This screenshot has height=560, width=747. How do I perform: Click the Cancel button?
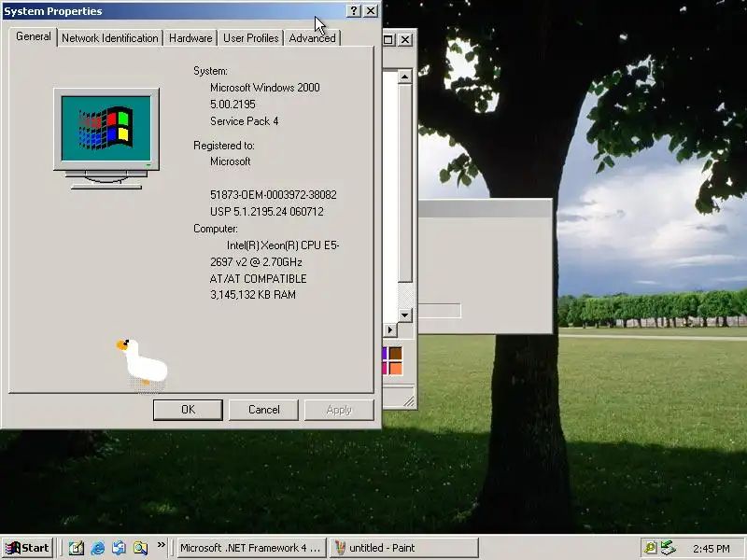coord(263,410)
